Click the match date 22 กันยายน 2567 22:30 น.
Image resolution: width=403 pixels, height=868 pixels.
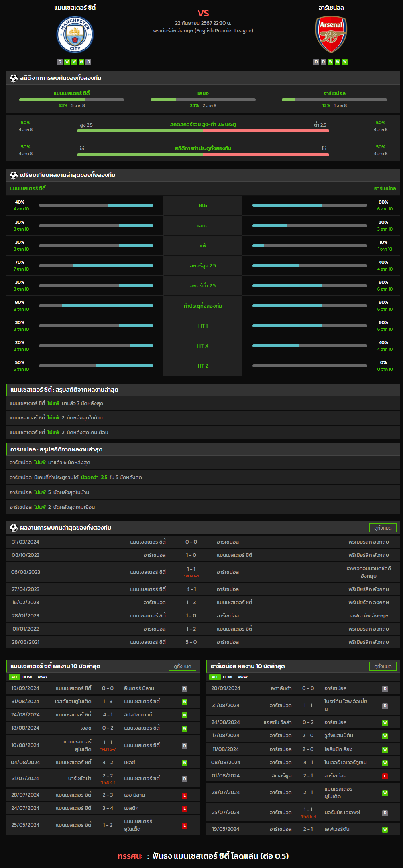pos(203,23)
